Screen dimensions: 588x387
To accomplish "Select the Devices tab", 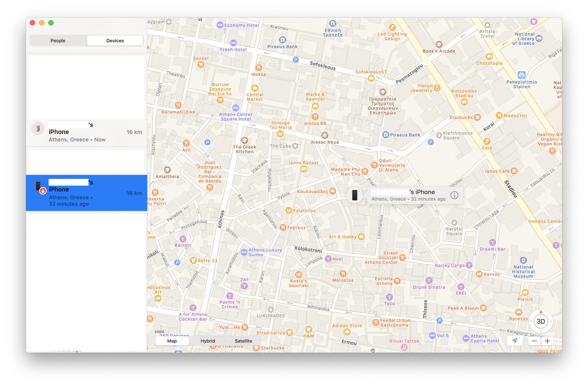I will (x=115, y=41).
